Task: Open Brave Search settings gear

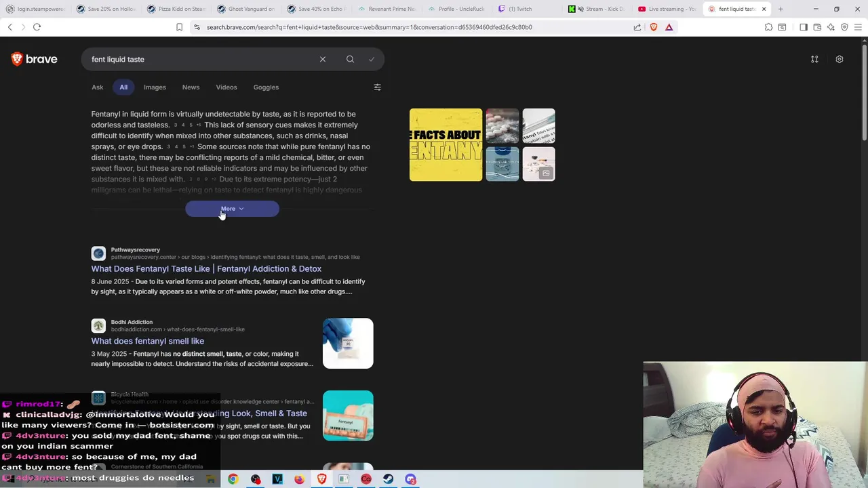Action: [840, 59]
